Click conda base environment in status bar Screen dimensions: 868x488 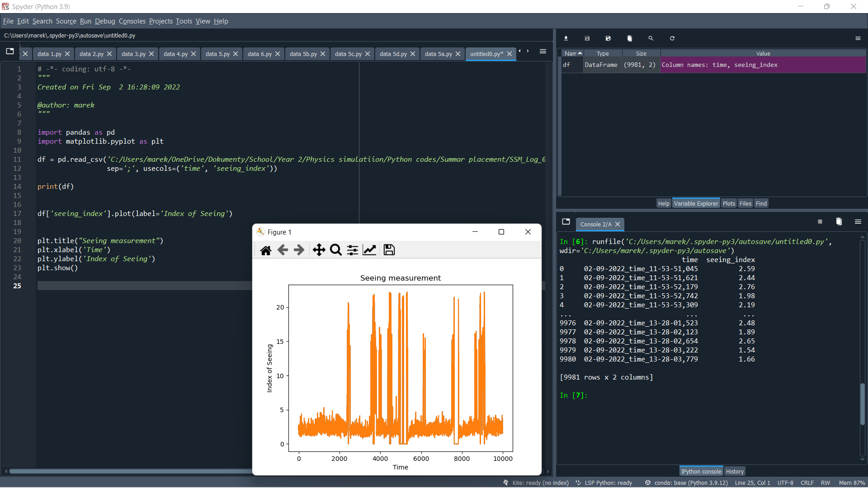(x=686, y=483)
